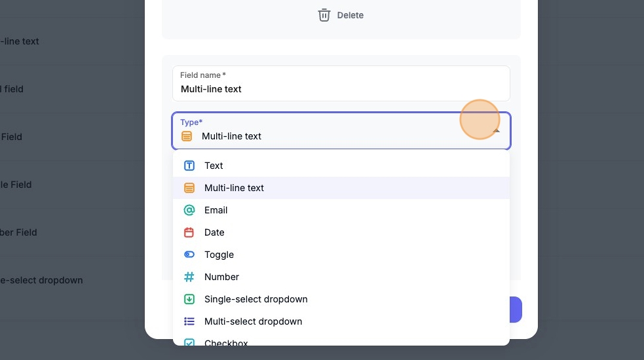Edit the Field name input

pos(341,83)
